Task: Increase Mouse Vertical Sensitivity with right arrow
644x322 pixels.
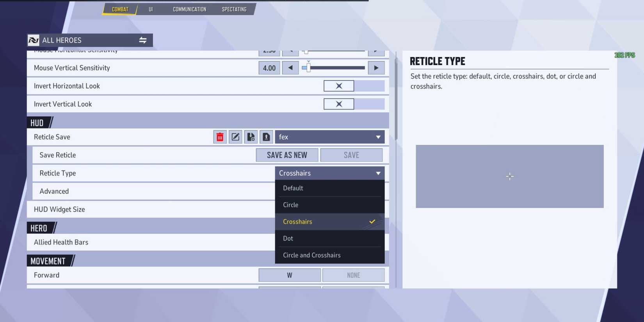Action: [376, 68]
